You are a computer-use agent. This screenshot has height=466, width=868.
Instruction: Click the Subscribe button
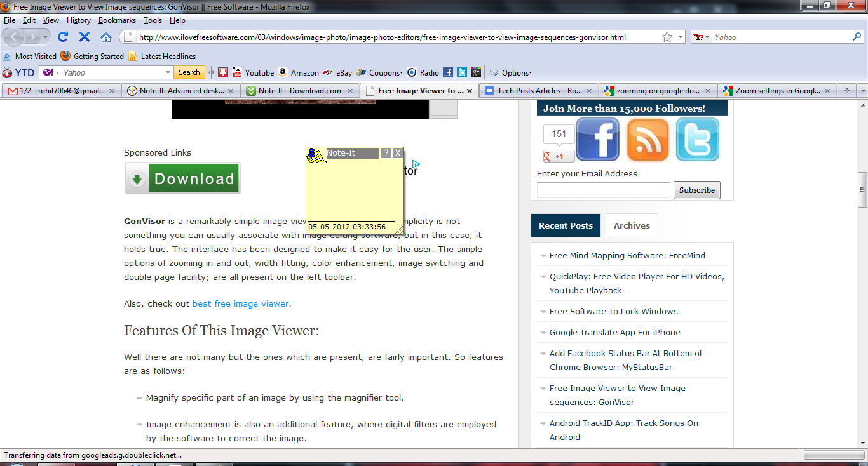point(697,190)
